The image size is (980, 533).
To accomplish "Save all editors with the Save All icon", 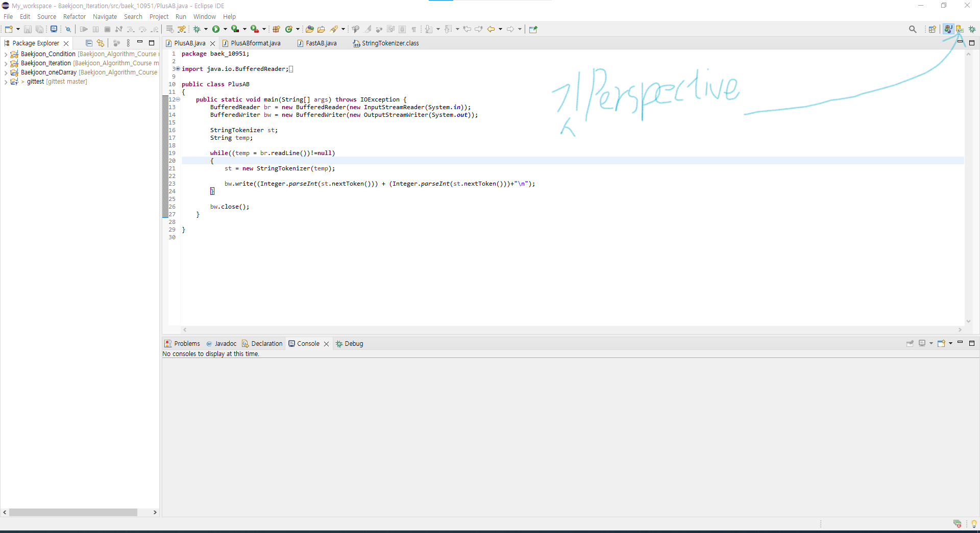I will coord(40,29).
